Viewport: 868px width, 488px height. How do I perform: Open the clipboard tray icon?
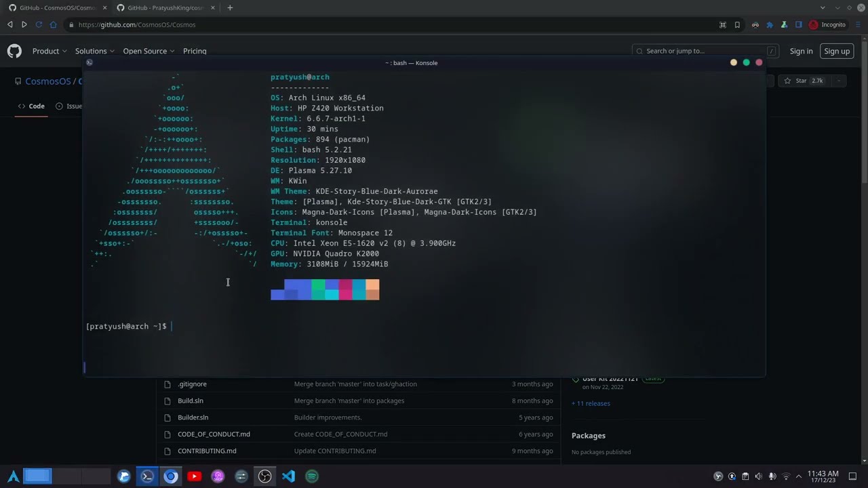point(745,476)
